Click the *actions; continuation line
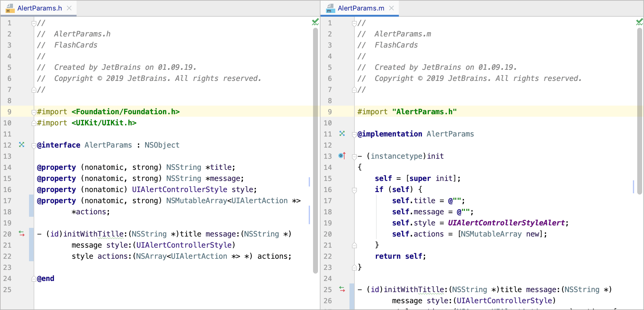Screen dimensions: 644x310 pyautogui.click(x=91, y=212)
